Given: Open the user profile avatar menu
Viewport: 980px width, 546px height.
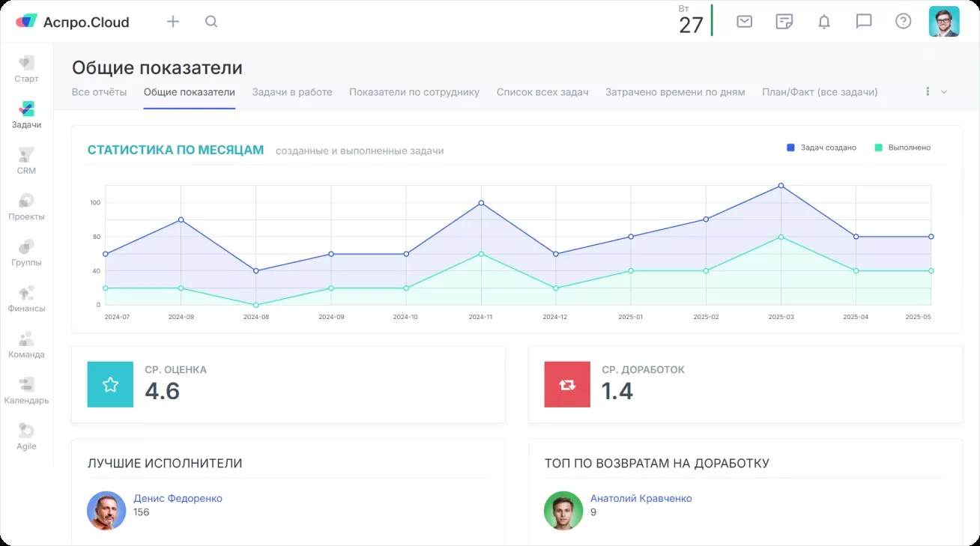Looking at the screenshot, I should click(x=943, y=22).
